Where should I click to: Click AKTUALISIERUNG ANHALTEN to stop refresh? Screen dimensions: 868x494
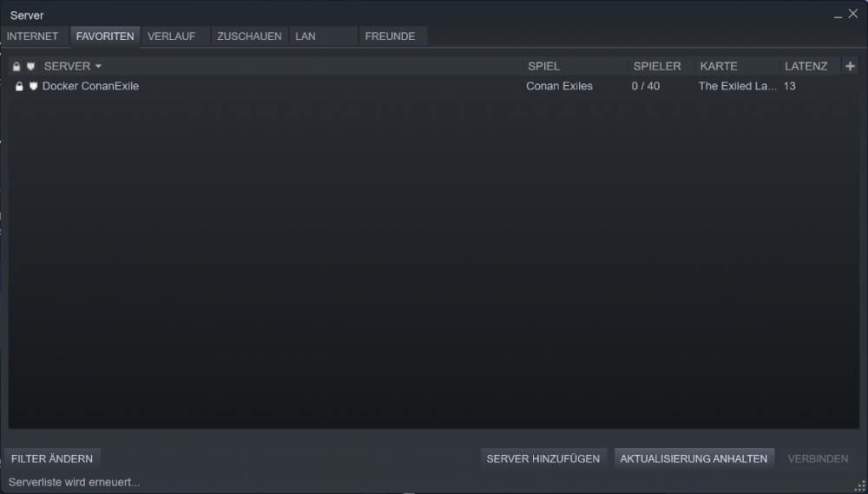[694, 459]
